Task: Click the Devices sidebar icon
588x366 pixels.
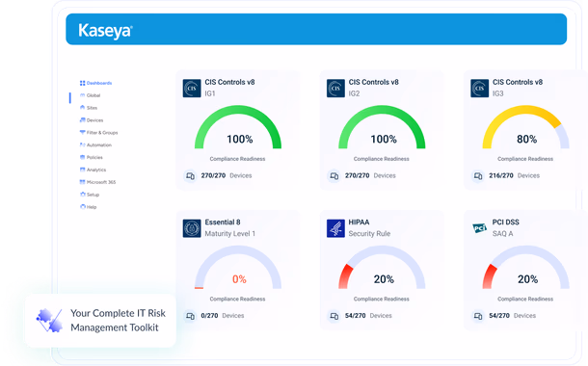Action: pos(83,119)
